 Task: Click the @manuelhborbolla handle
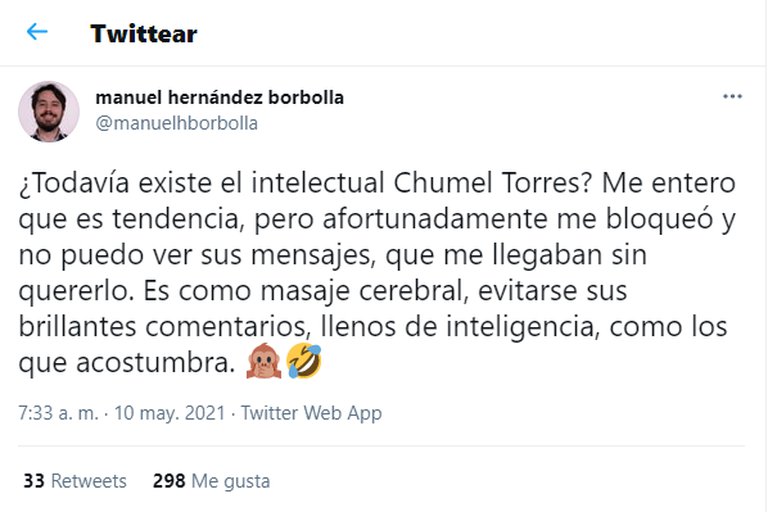[176, 123]
